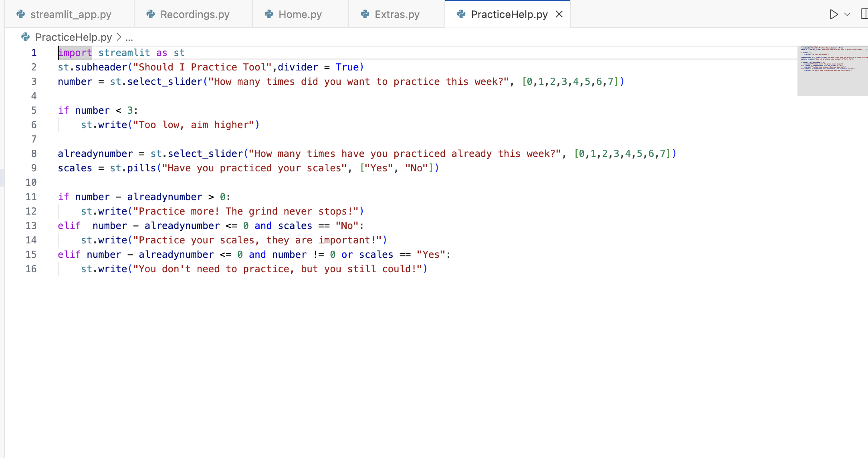This screenshot has width=868, height=458.
Task: Click the Run Python File play icon
Action: 834,14
